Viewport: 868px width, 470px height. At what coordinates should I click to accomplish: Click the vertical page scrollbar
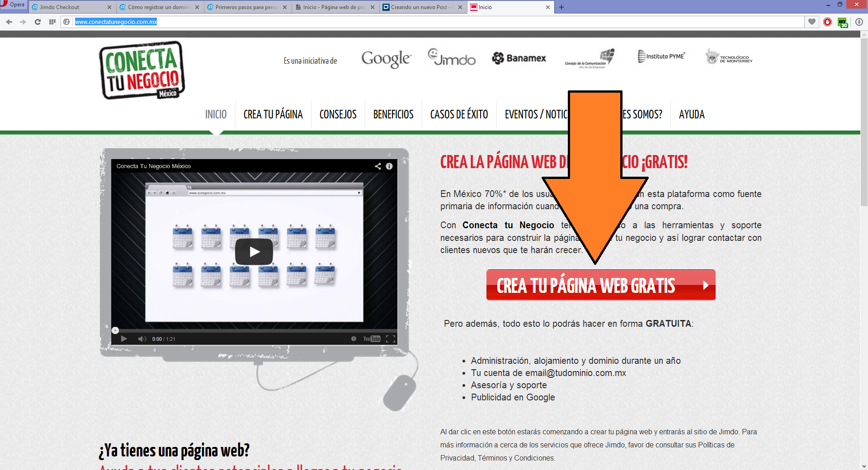click(864, 122)
